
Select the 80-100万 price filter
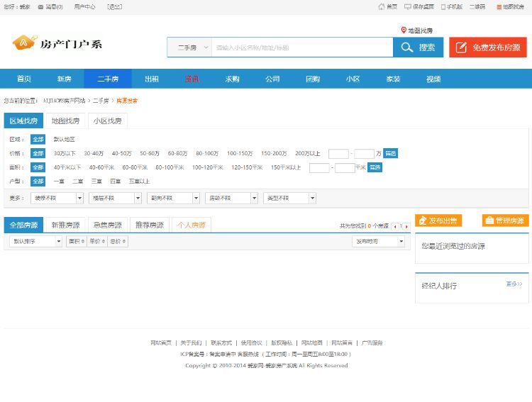pos(207,153)
